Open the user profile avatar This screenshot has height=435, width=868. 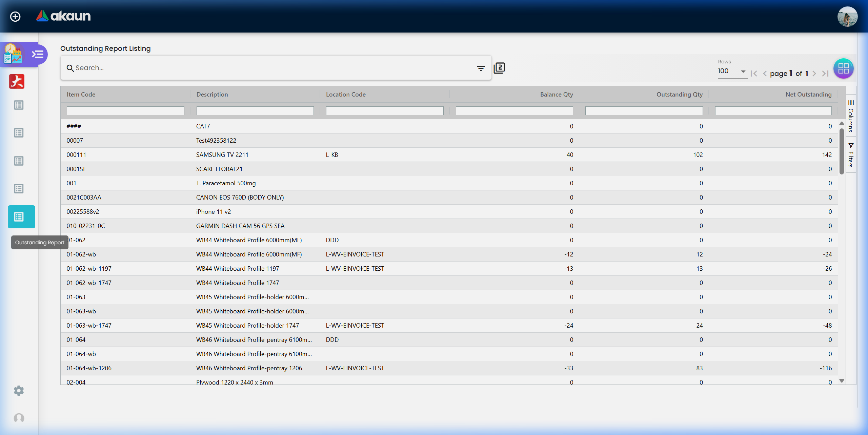(847, 16)
